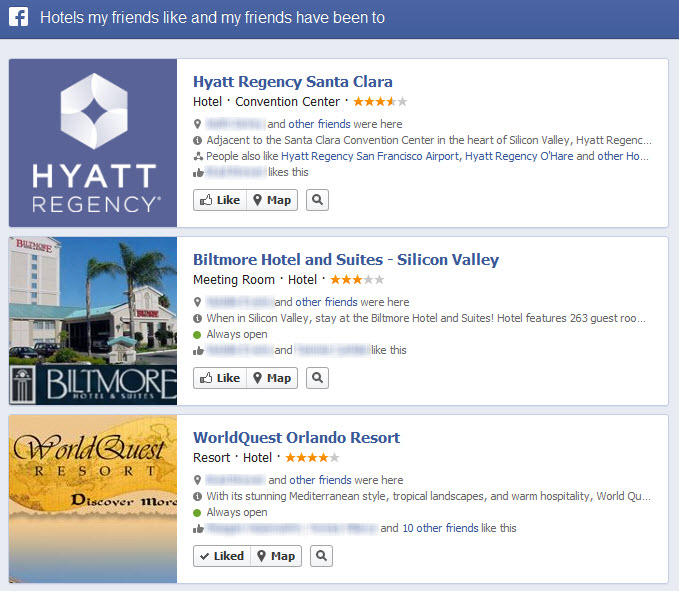This screenshot has height=591, width=679.
Task: Click location pin icon in Biltmore row
Action: [197, 302]
